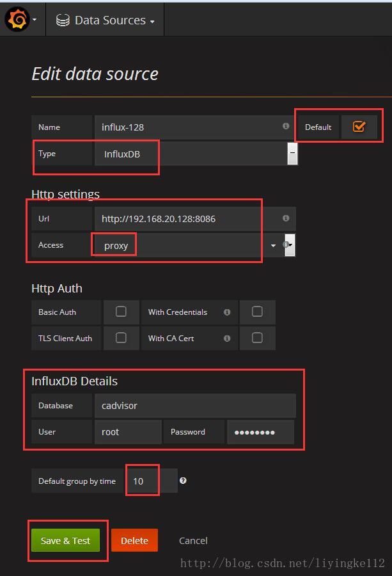This screenshot has width=392, height=576.
Task: Click the InfluxDB Details heading text
Action: tap(75, 381)
